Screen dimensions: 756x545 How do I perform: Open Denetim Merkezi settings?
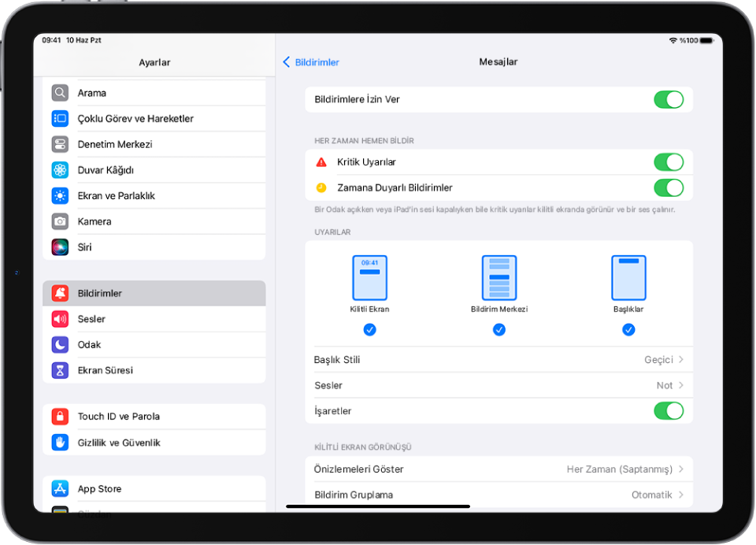coord(154,144)
